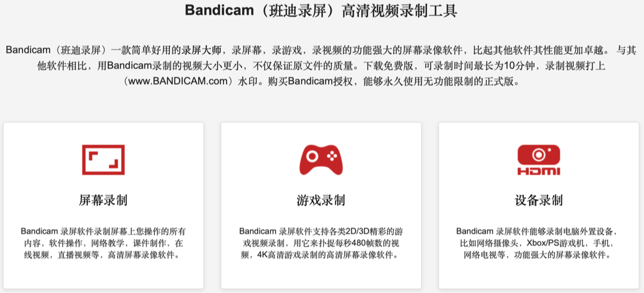Click the circular joystick on the controller icon

pyautogui.click(x=312, y=156)
